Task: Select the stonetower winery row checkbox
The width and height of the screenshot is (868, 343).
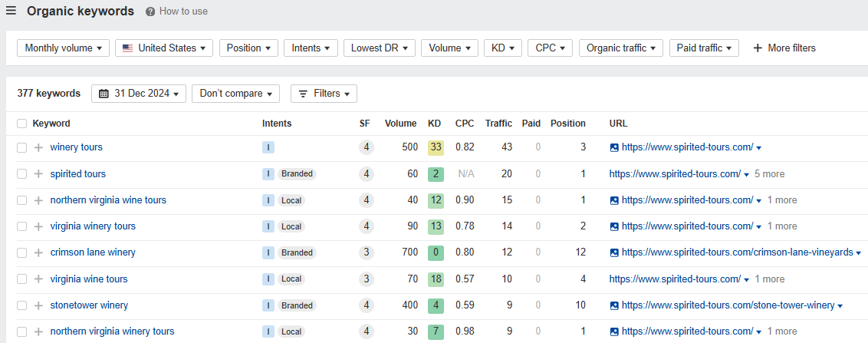Action: click(21, 305)
